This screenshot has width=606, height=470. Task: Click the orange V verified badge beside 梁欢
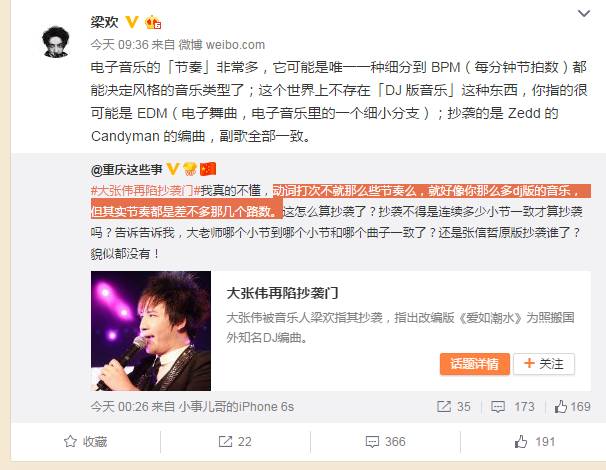tap(132, 22)
